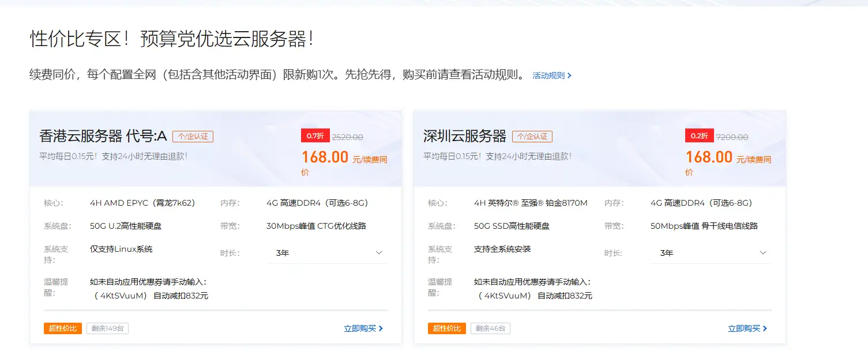Click the 0.7折 discount tag
Screen dimensions: 868x363
(x=315, y=136)
